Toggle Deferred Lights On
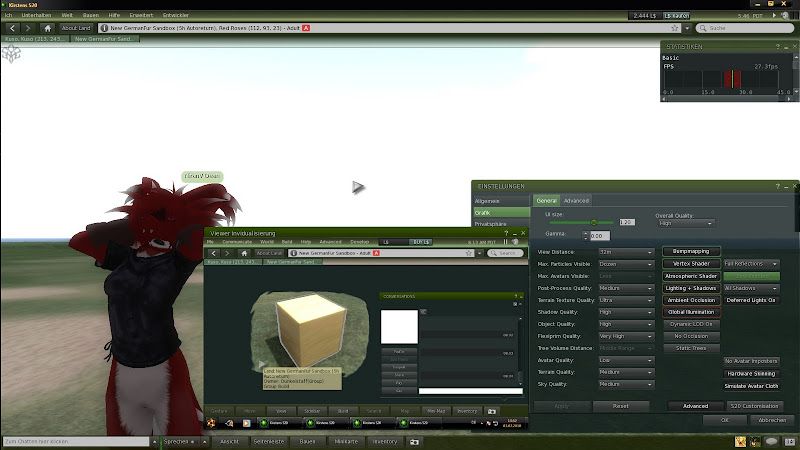This screenshot has width=800, height=450. tap(751, 301)
